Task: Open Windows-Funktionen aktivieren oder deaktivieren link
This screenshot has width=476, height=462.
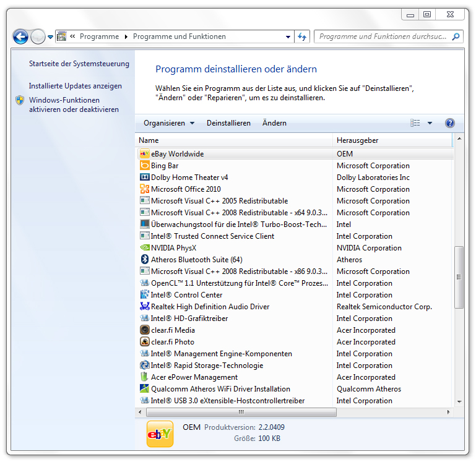Action: pos(74,105)
